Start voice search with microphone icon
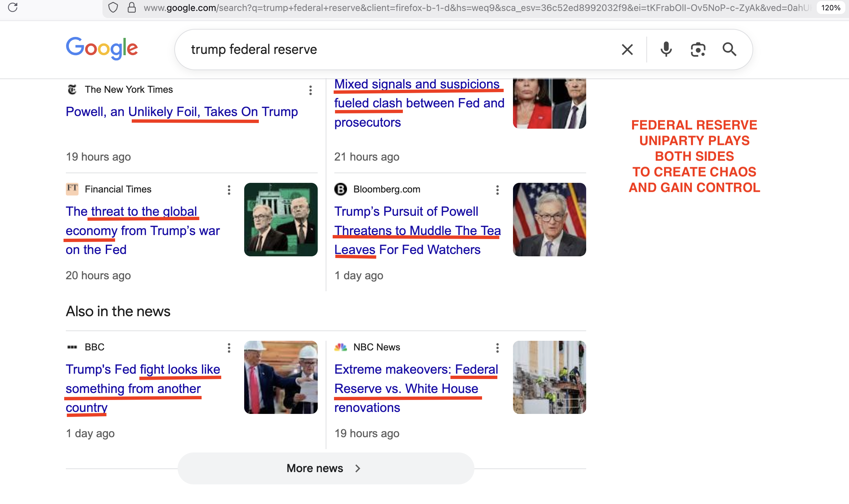 click(666, 50)
